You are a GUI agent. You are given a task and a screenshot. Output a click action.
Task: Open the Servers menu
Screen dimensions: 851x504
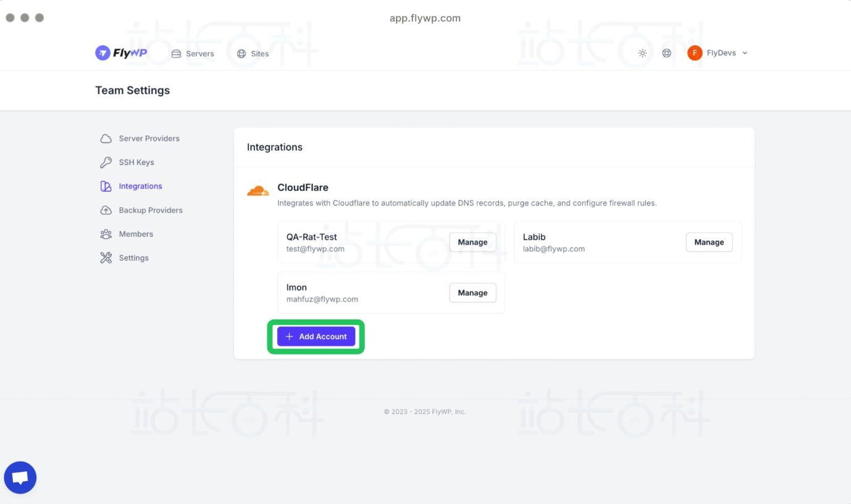[193, 54]
